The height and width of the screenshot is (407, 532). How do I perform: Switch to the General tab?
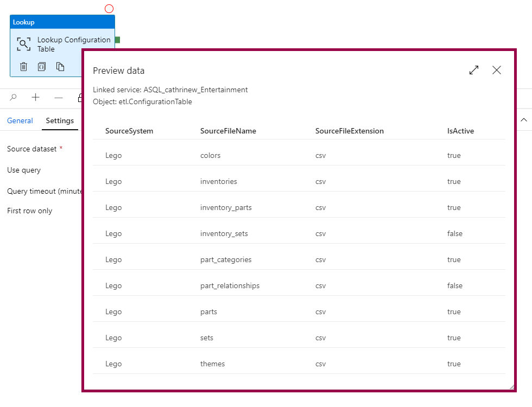(20, 120)
